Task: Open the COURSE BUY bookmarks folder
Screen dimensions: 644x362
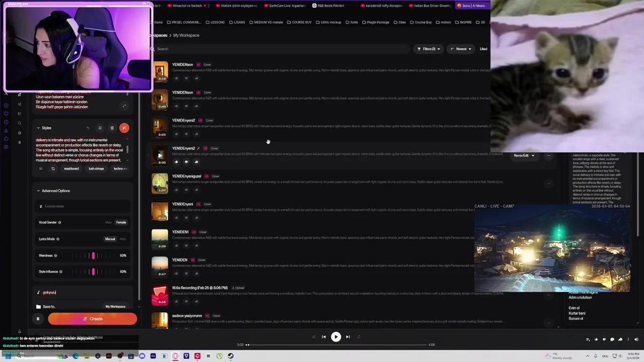Action: (x=299, y=22)
